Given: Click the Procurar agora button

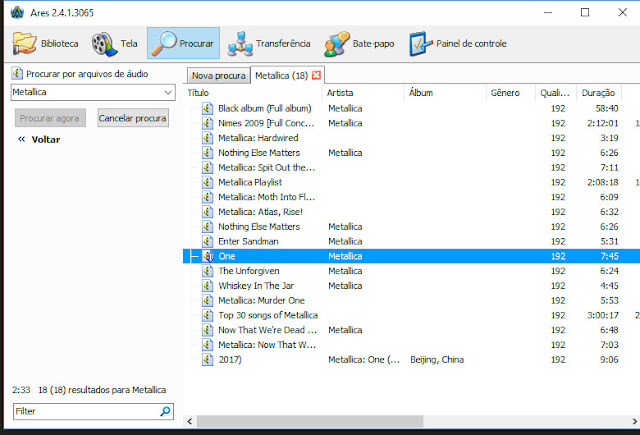Looking at the screenshot, I should pos(50,118).
